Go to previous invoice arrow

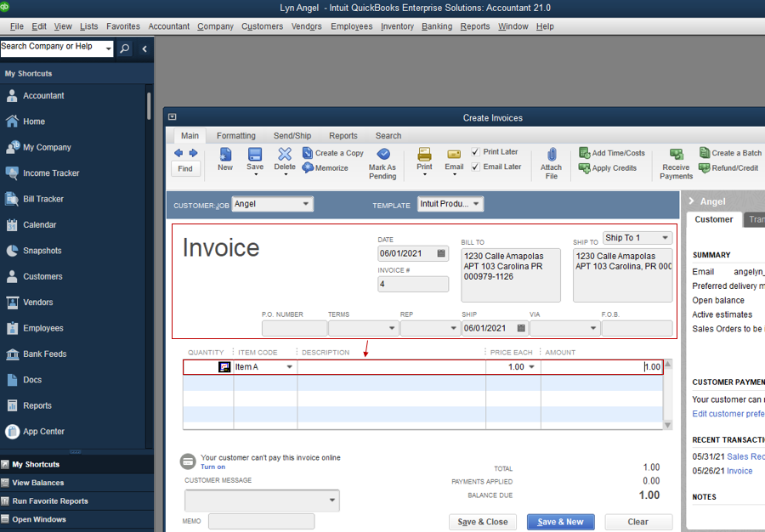[x=178, y=153]
